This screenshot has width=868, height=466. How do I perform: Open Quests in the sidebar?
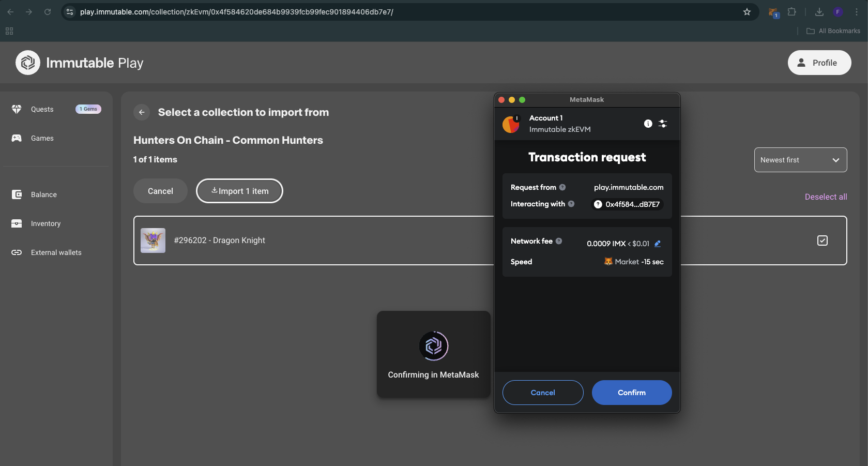(42, 109)
